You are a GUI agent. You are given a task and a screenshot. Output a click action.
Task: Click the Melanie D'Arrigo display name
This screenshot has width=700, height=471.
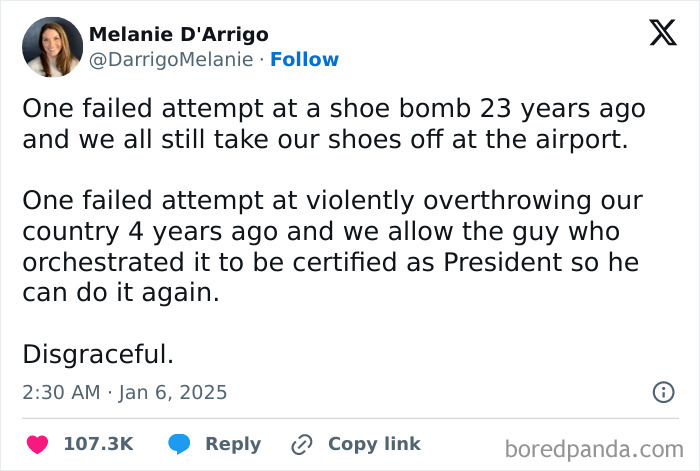pos(178,34)
